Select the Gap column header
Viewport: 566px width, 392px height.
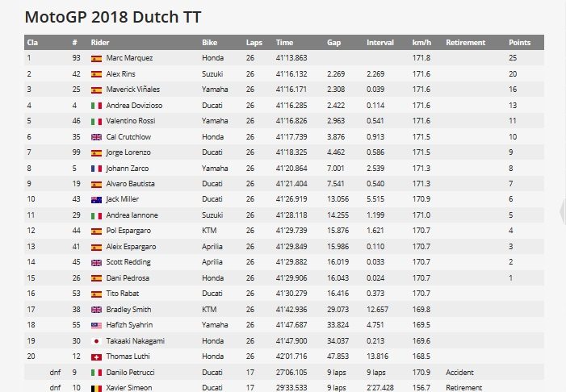pyautogui.click(x=333, y=42)
